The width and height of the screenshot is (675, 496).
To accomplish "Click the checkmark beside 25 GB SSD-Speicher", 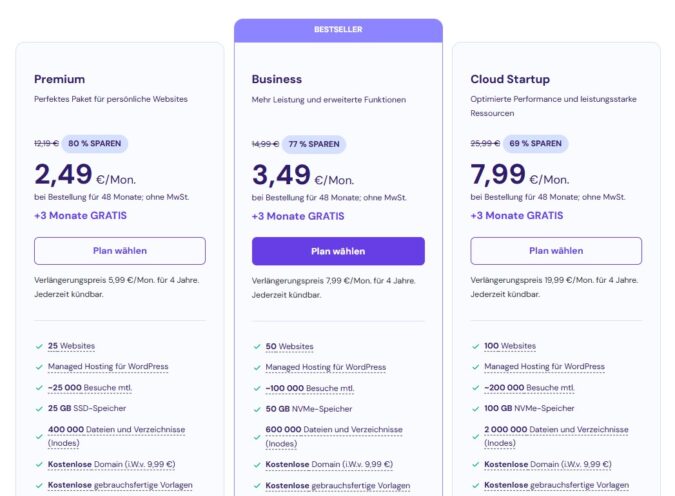I will tap(39, 408).
